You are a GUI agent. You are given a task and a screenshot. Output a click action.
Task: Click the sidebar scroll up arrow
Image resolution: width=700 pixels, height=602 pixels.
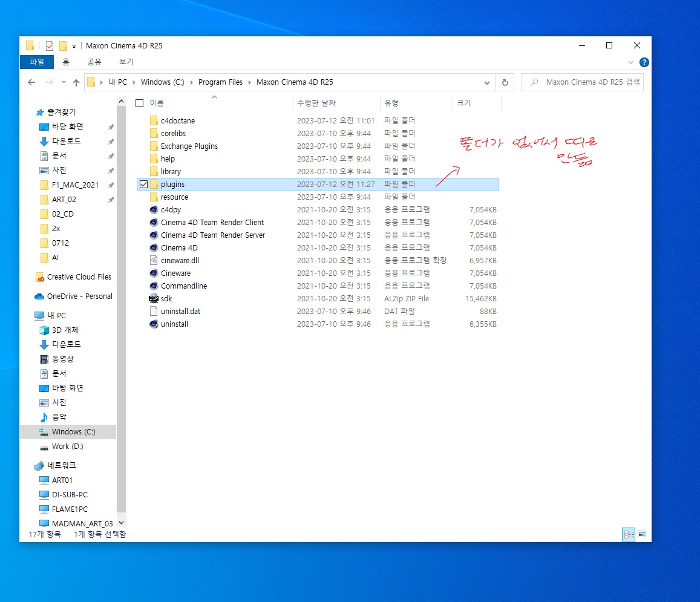coord(121,102)
